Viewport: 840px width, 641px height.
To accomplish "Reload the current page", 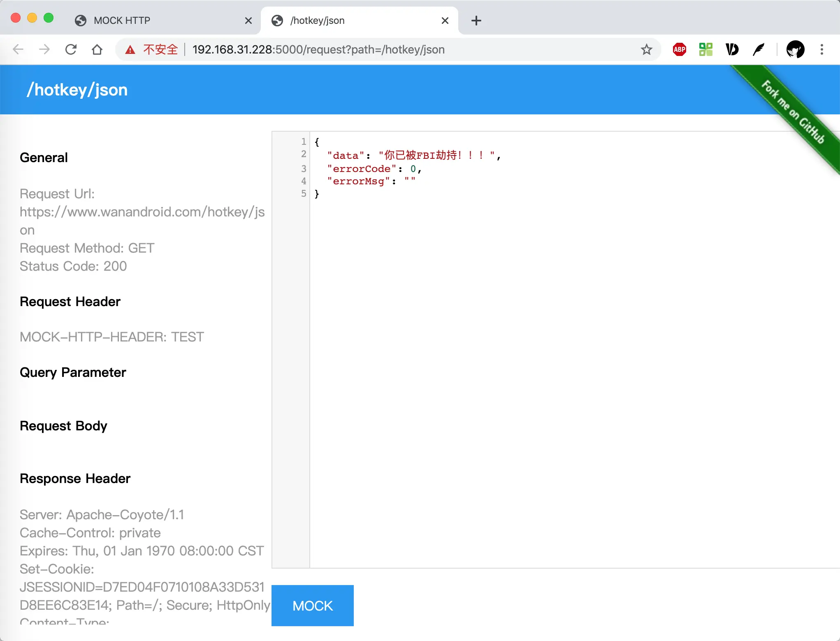I will [x=71, y=50].
